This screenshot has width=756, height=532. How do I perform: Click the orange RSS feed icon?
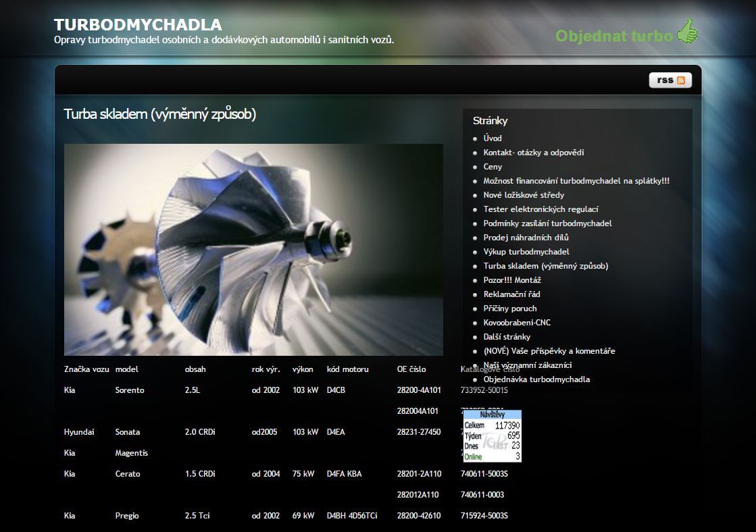[x=681, y=80]
